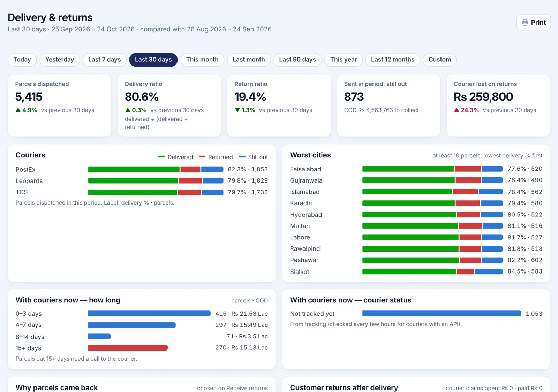This screenshot has width=558, height=392.
Task: Choose the Last 90 days range
Action: point(297,60)
